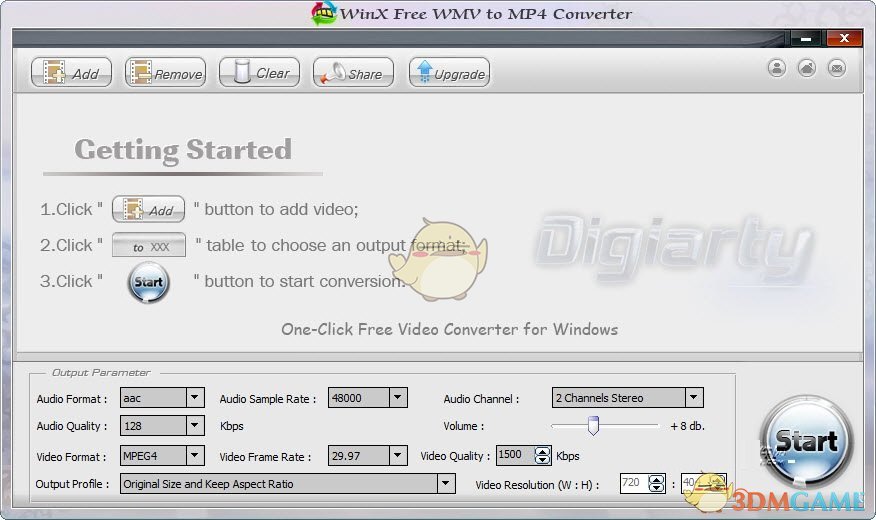Click the 'Getting Started' heading
Screen dimensions: 876x520
[x=183, y=150]
